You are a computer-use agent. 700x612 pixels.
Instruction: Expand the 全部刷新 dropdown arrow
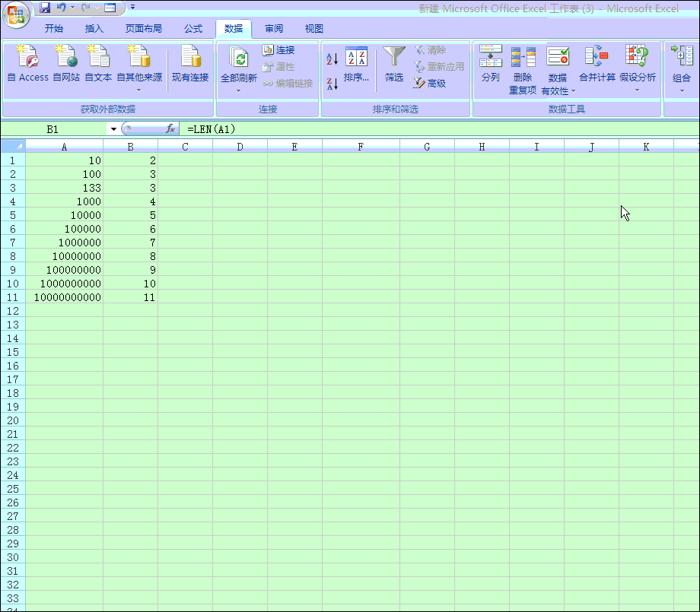coord(238,90)
